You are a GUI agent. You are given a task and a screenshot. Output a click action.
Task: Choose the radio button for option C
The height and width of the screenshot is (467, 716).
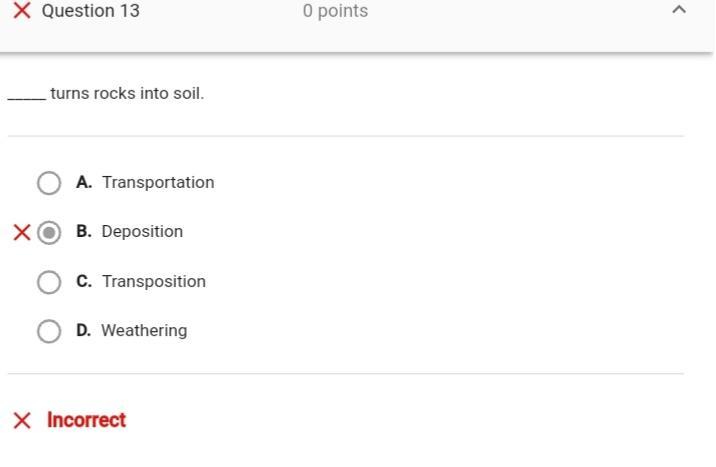tap(49, 282)
